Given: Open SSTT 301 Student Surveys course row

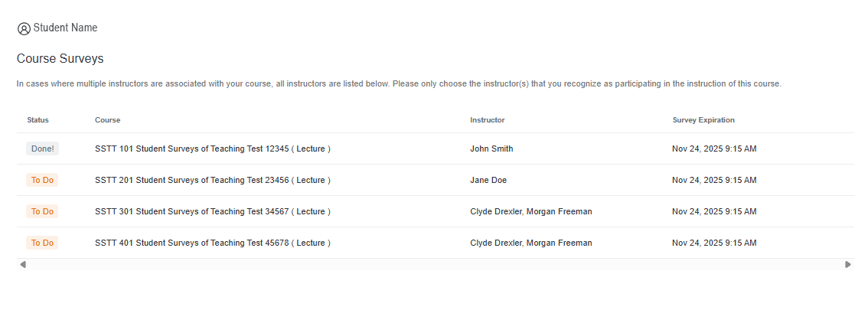Looking at the screenshot, I should [213, 211].
